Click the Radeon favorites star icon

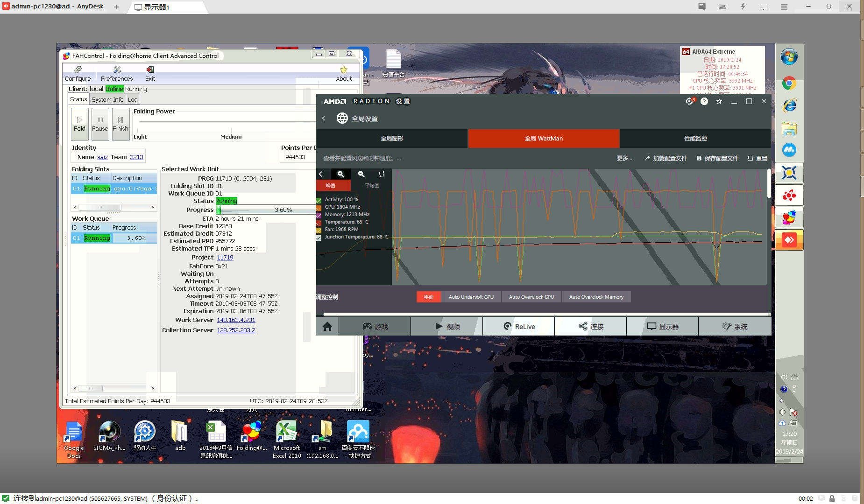coord(719,101)
